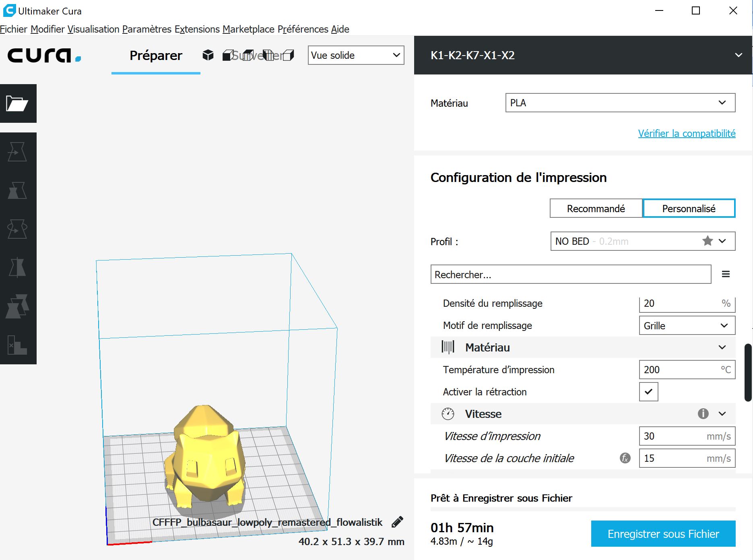753x560 pixels.
Task: Switch to Recommandé print setup mode
Action: [x=596, y=209]
